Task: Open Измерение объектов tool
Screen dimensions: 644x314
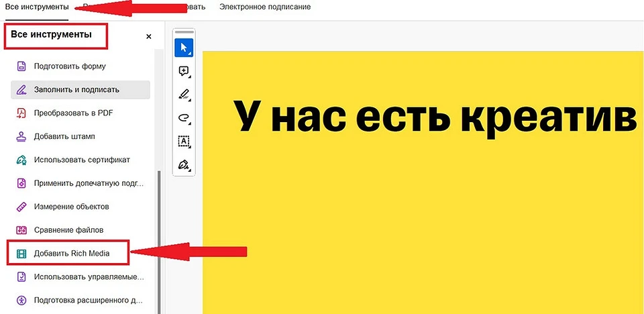Action: [80, 207]
